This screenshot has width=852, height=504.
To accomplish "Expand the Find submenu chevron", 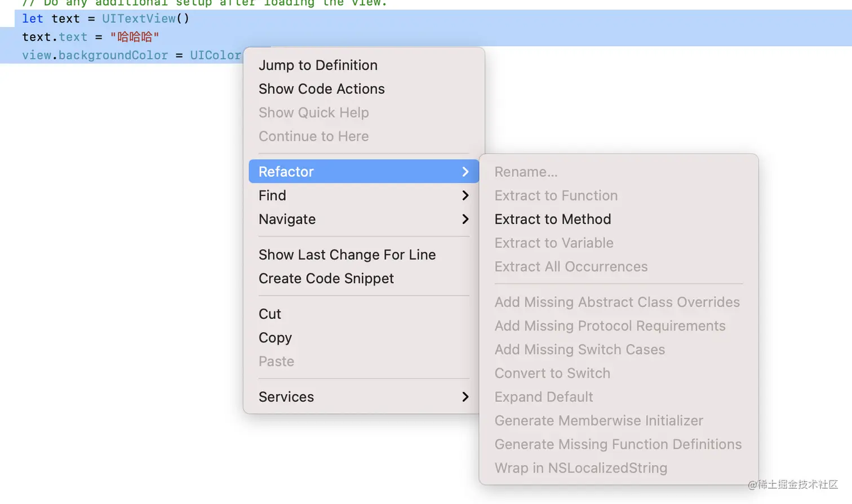I will tap(465, 195).
